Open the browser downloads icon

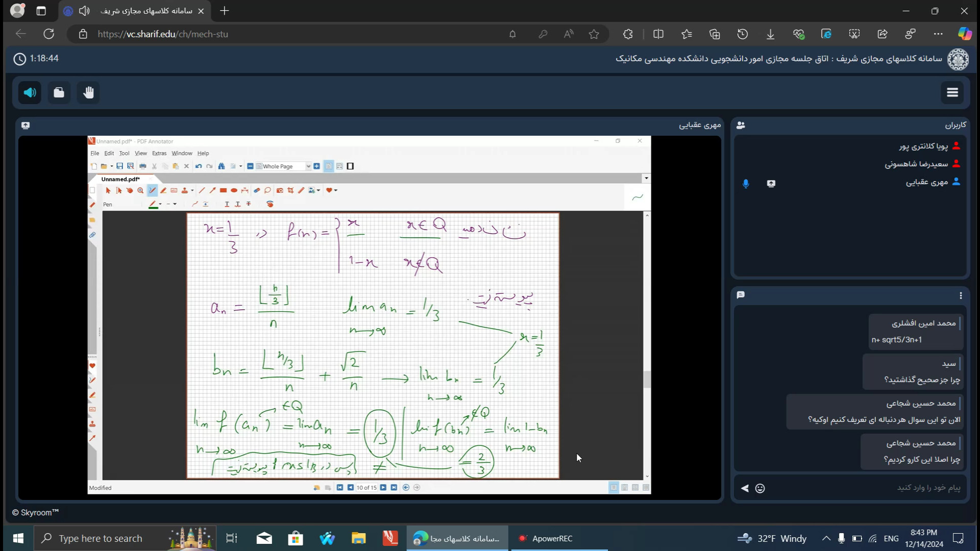click(x=770, y=34)
